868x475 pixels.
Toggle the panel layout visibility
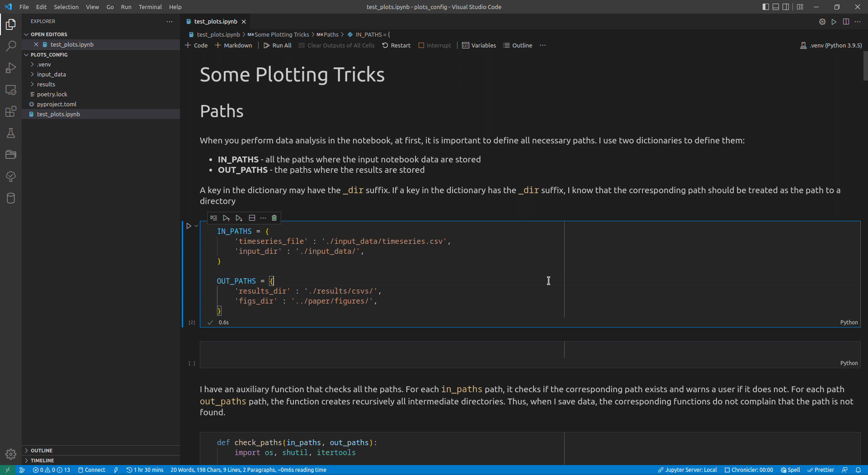776,7
